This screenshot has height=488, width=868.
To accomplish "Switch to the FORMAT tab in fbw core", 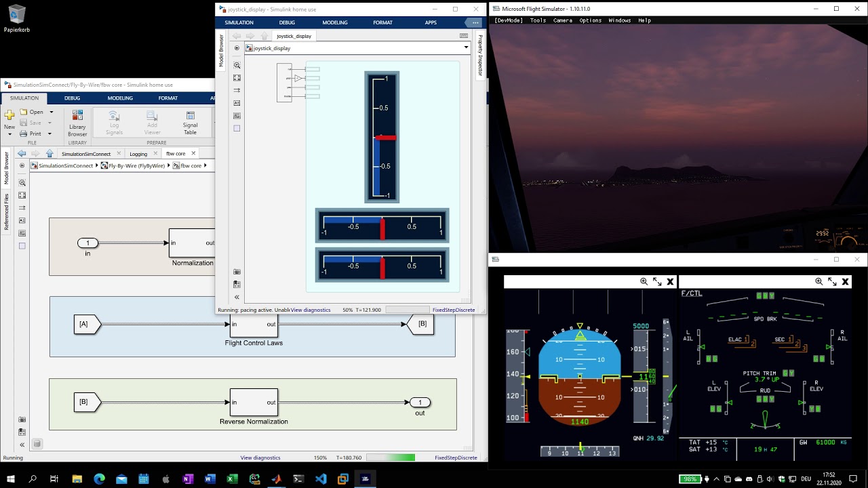I will coord(168,98).
